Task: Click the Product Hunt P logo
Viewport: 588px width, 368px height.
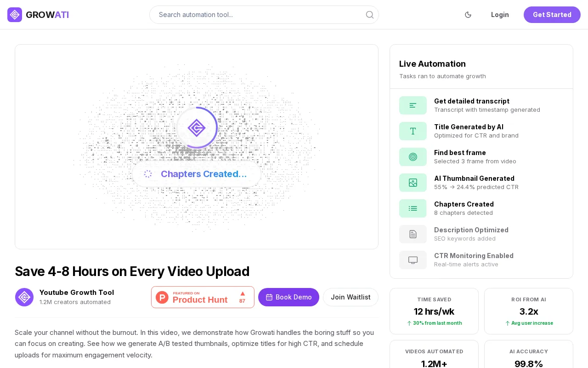Action: (162, 297)
